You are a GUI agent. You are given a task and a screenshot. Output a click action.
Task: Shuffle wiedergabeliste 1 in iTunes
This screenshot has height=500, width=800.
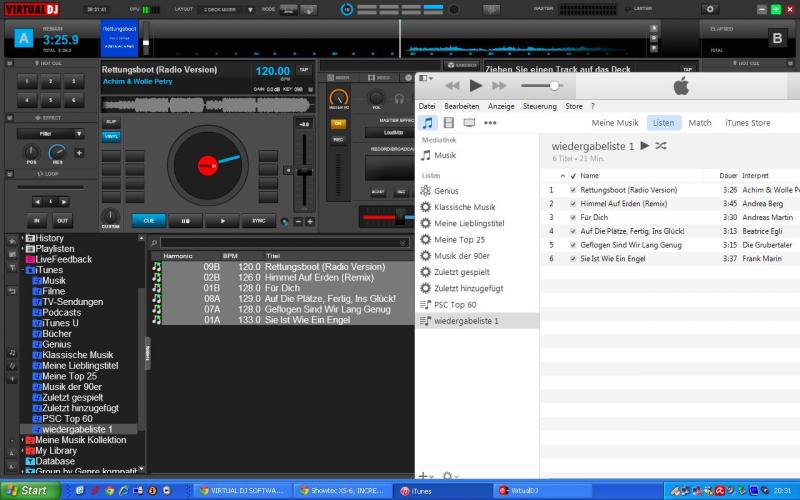tap(661, 146)
